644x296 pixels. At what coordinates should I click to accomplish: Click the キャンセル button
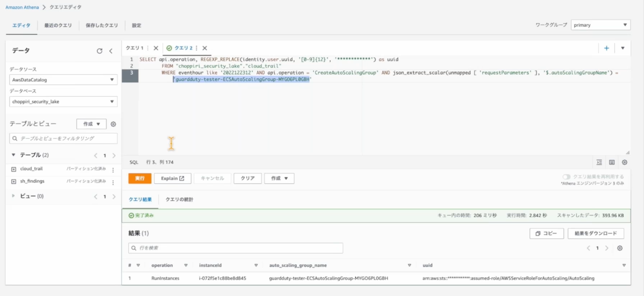(212, 178)
